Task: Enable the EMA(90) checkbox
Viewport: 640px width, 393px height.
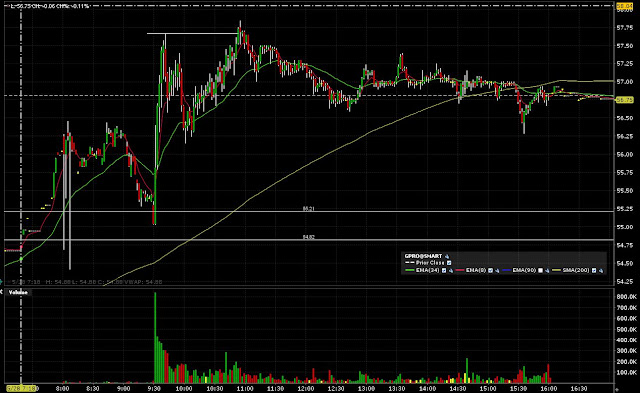Action: [x=540, y=271]
